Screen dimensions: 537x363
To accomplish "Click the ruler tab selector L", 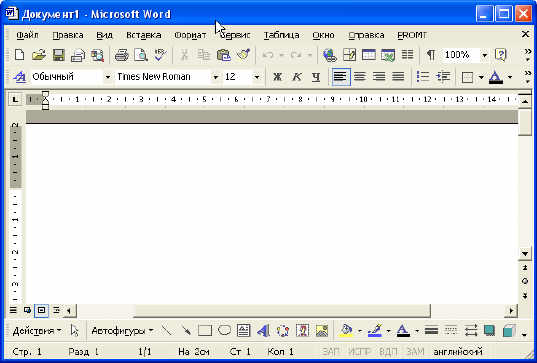I will coord(15,100).
